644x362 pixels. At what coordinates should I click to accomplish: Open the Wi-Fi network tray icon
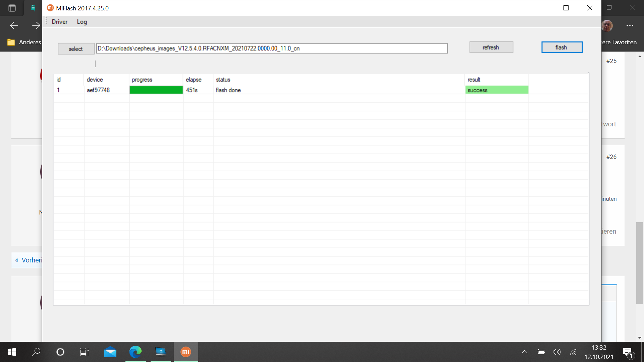573,352
